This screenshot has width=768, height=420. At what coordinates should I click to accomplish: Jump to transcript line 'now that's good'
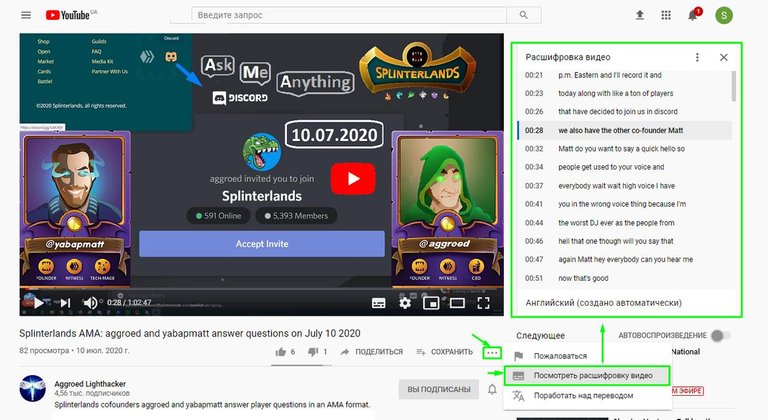point(624,278)
